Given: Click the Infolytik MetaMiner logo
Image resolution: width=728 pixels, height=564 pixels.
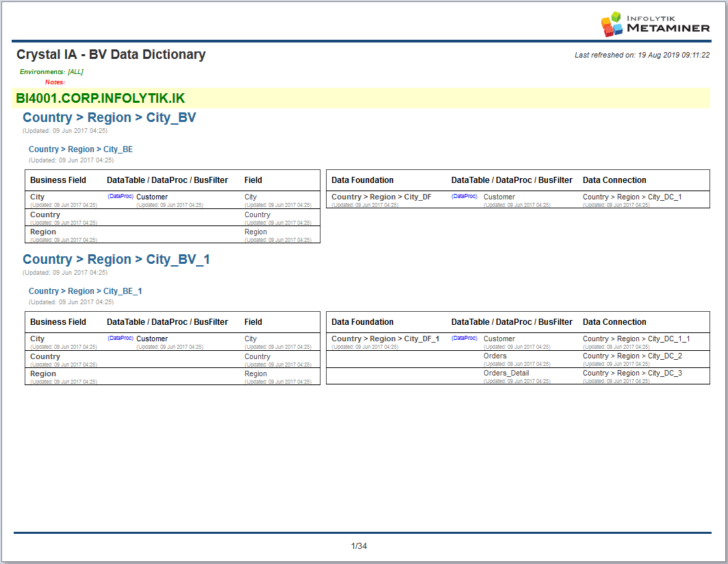Looking at the screenshot, I should pyautogui.click(x=655, y=24).
